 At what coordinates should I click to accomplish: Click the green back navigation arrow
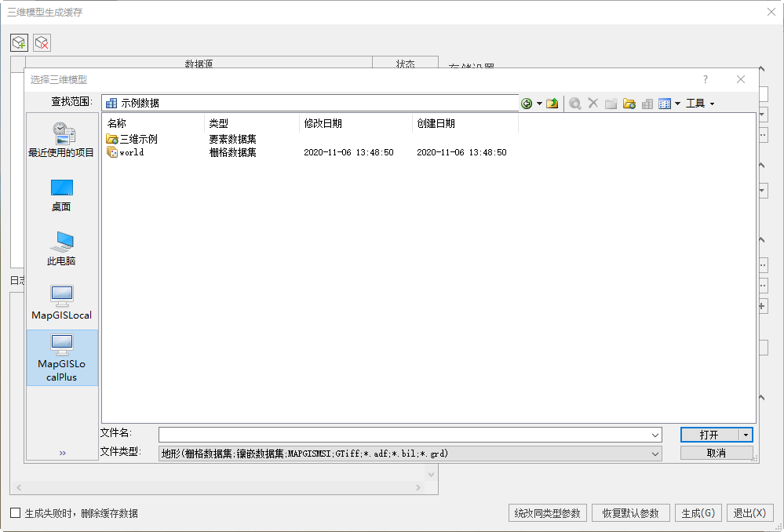(x=527, y=104)
